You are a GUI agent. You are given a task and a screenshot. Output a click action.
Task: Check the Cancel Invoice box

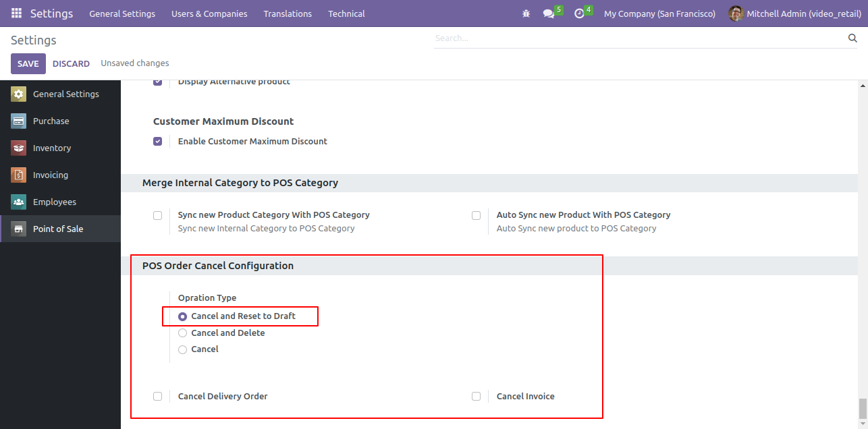coord(477,397)
